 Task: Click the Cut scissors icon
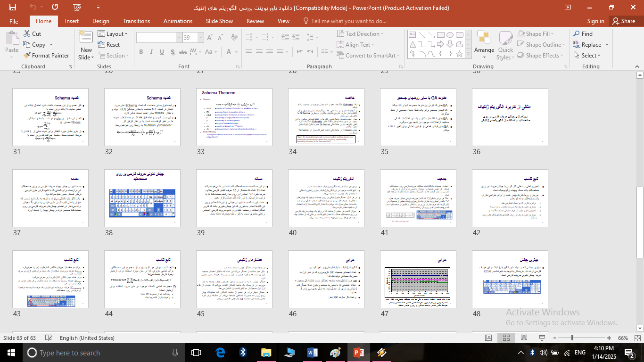click(x=27, y=34)
